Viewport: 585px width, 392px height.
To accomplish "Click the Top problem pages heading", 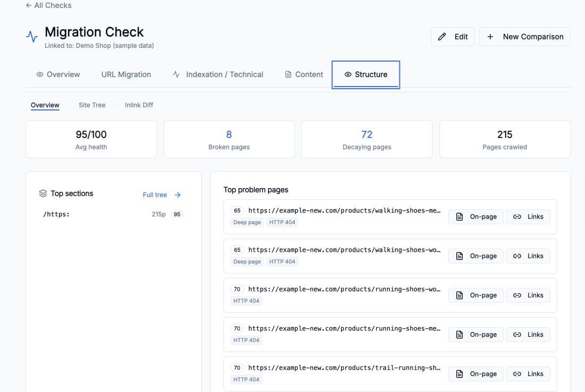I will pos(256,190).
